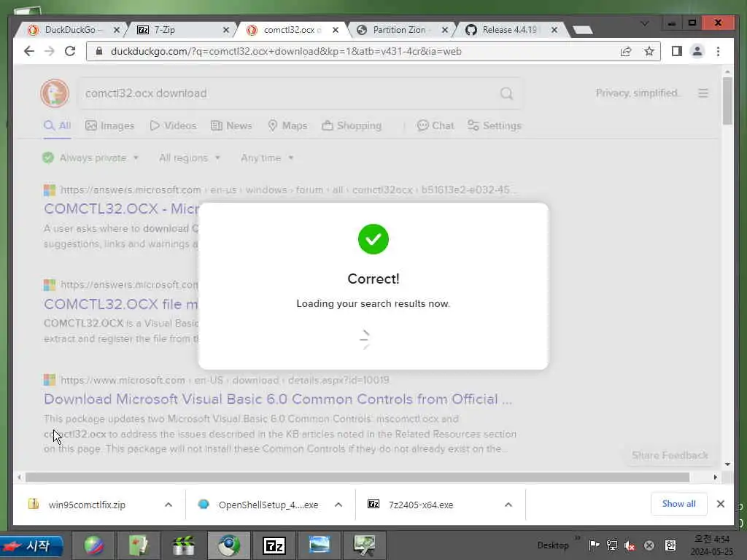Viewport: 747px width, 560px height.
Task: Expand 7z2405-x64.exe download options
Action: point(508,505)
